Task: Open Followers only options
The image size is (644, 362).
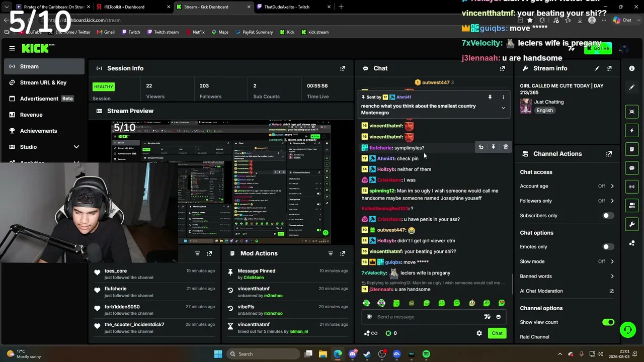Action: coord(567,201)
